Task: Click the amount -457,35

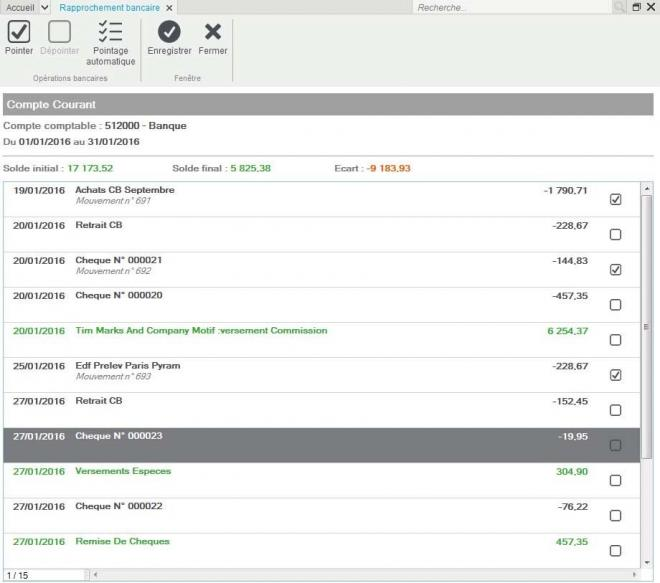Action: pos(570,296)
